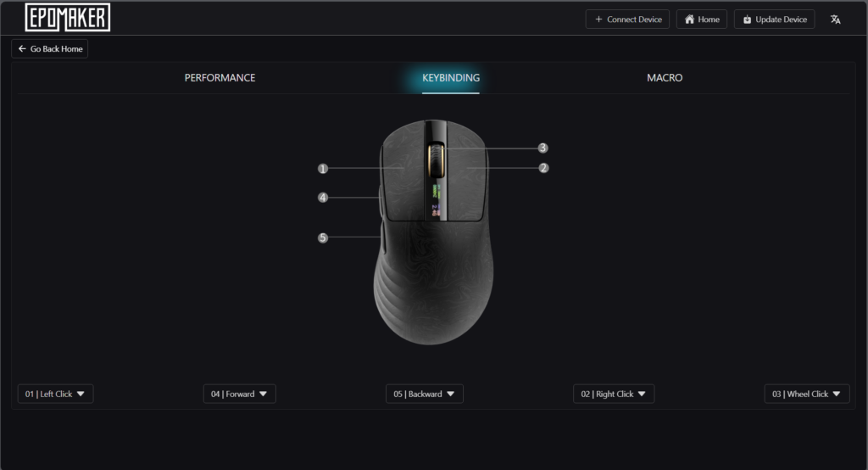
Task: Select marker 2 for right button
Action: pos(543,168)
